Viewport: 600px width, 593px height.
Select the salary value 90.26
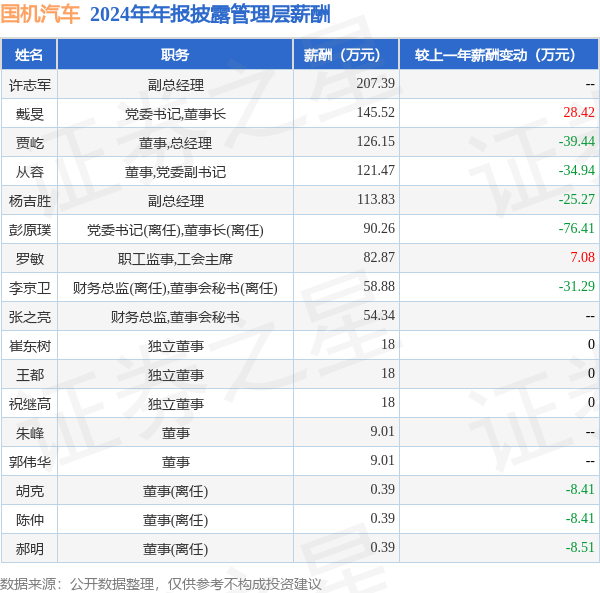point(379,228)
